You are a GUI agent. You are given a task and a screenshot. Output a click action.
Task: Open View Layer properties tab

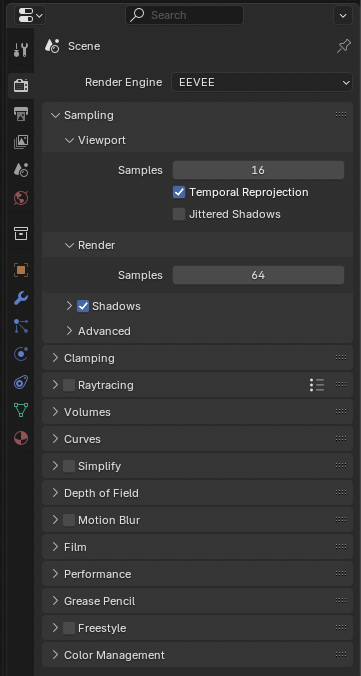(21, 142)
